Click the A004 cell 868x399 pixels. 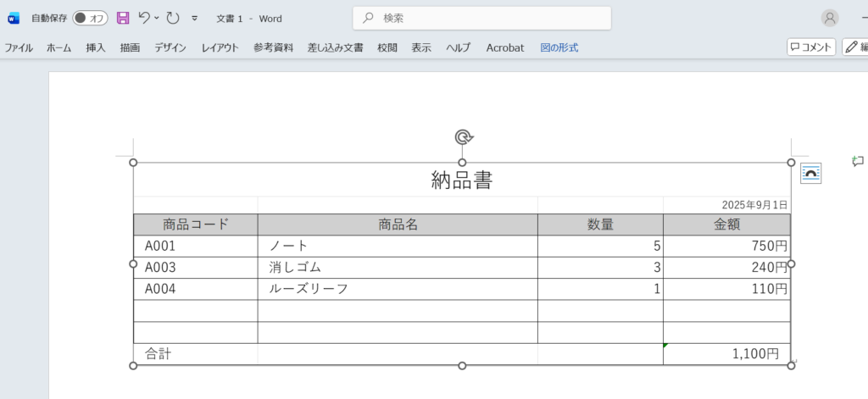click(x=196, y=290)
